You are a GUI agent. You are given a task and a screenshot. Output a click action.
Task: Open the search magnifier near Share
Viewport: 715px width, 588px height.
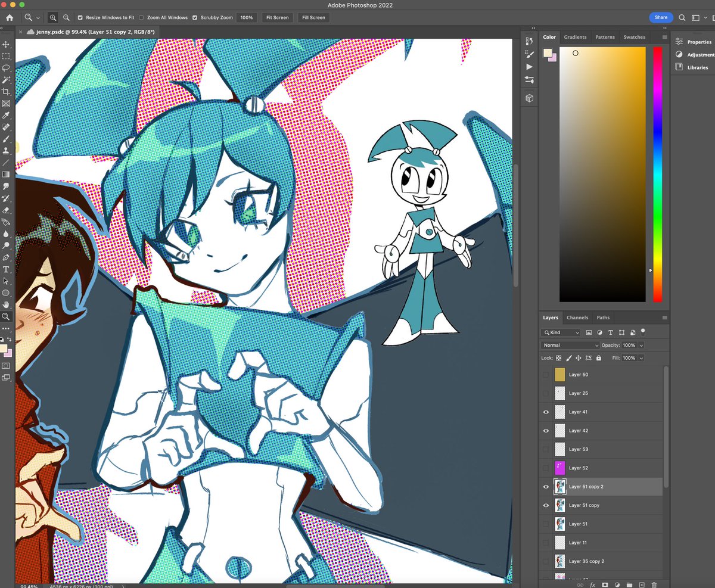pos(682,17)
